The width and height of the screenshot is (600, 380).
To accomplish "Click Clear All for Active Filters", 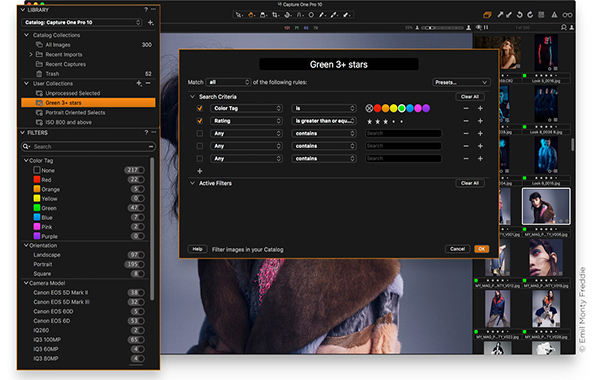I will [x=470, y=183].
